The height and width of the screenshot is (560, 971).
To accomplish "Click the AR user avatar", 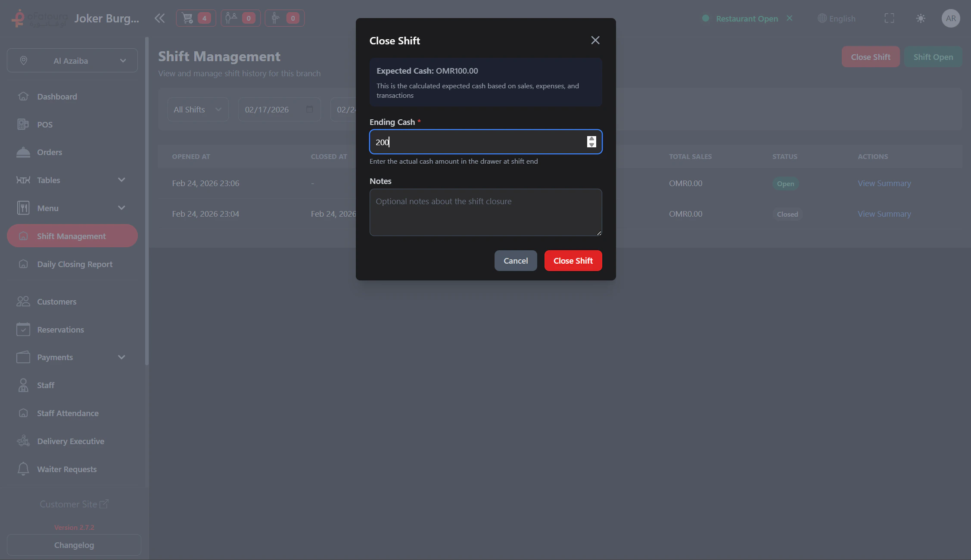I will point(951,19).
